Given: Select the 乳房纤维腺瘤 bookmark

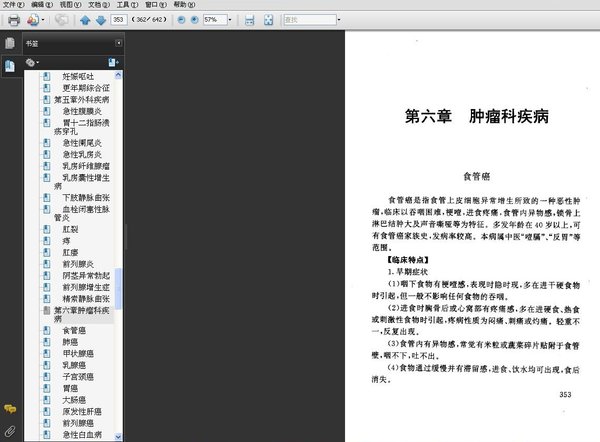Looking at the screenshot, I should pos(86,166).
